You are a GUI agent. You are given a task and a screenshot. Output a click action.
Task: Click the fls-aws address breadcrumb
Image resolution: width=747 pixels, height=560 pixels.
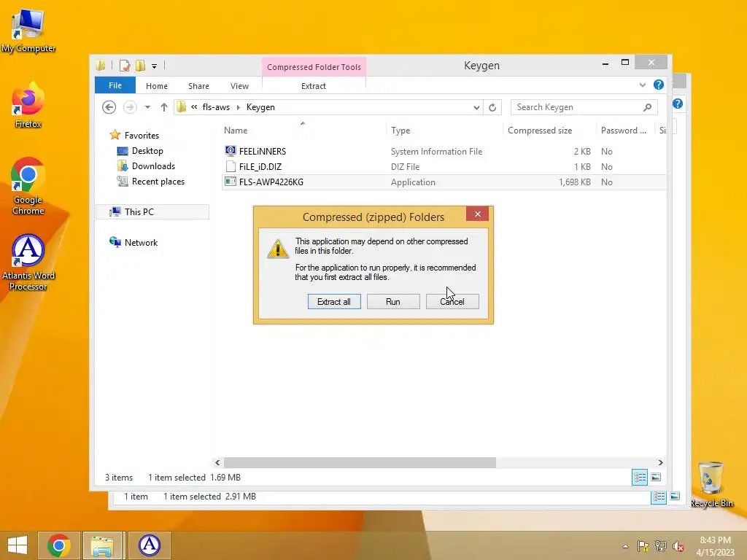[216, 107]
